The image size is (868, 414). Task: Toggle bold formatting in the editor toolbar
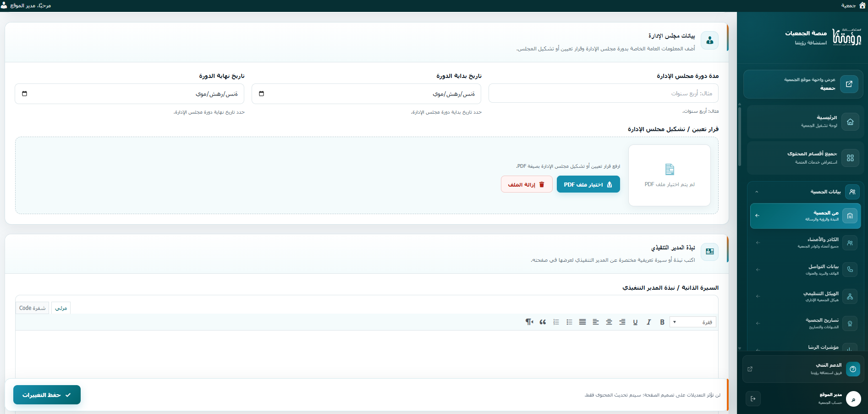(x=662, y=322)
